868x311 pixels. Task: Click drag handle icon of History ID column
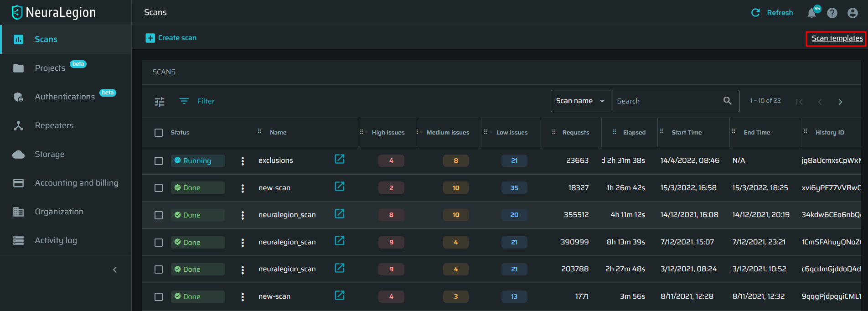pos(806,131)
